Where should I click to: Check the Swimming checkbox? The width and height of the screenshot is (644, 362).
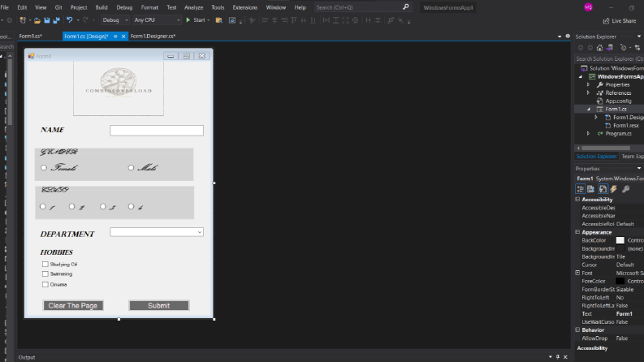(45, 274)
